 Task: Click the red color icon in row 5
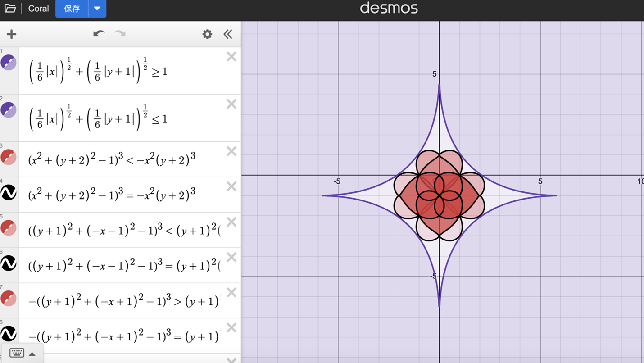pyautogui.click(x=9, y=228)
